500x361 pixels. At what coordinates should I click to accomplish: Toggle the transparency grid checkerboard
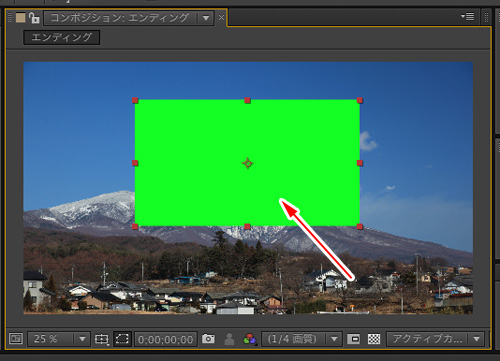(374, 339)
